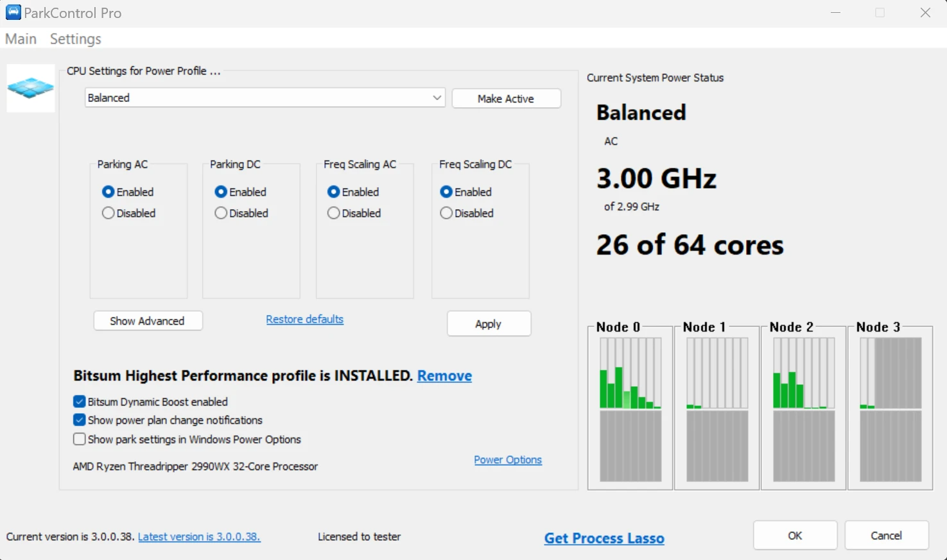Click the Restore defaults link
This screenshot has width=947, height=560.
(304, 319)
